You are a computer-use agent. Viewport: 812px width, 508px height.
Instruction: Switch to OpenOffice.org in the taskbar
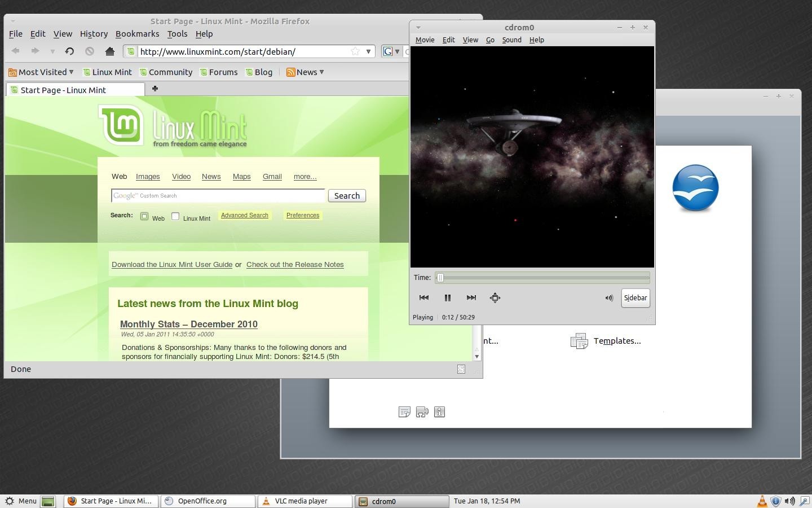(208, 501)
